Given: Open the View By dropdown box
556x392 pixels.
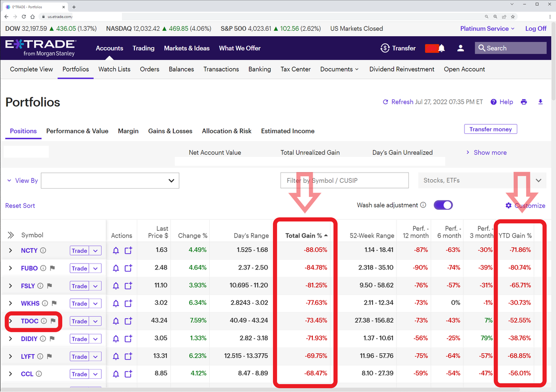Looking at the screenshot, I should point(110,181).
